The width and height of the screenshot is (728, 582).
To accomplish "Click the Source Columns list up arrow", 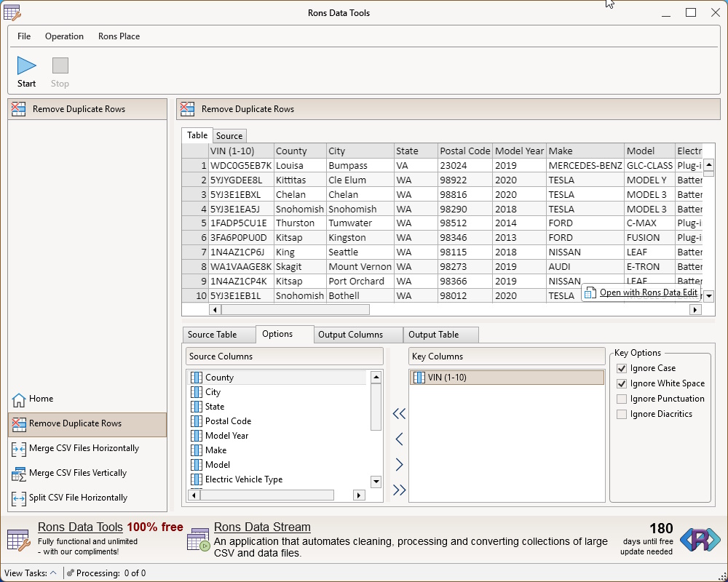I will (x=376, y=378).
